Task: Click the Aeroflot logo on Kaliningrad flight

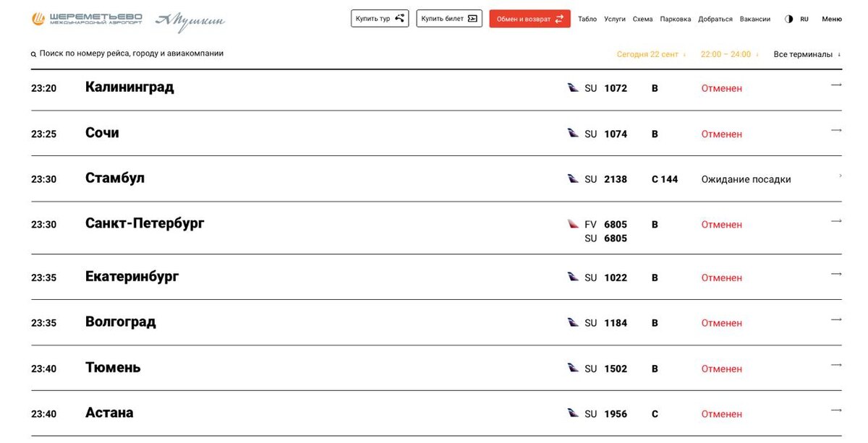Action: tap(573, 88)
